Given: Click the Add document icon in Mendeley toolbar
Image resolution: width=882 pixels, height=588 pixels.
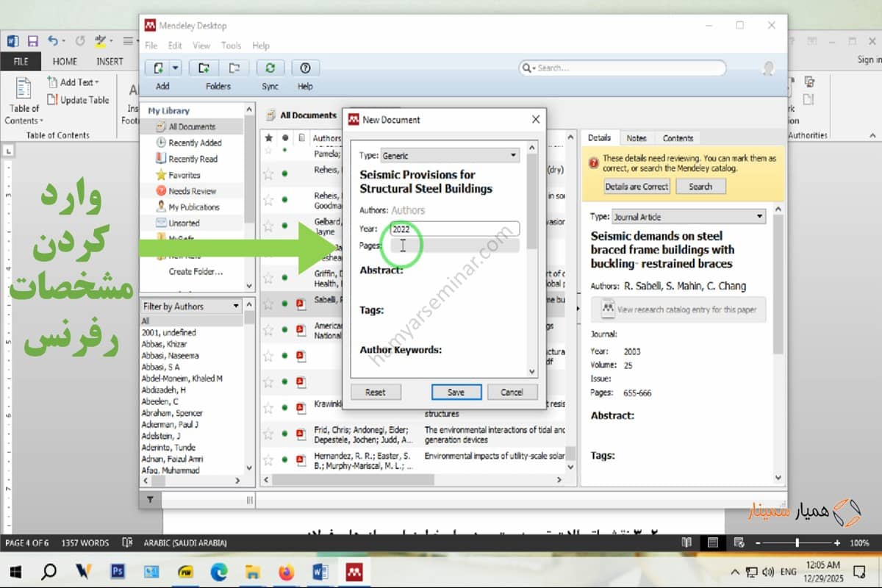Looking at the screenshot, I should [x=158, y=68].
